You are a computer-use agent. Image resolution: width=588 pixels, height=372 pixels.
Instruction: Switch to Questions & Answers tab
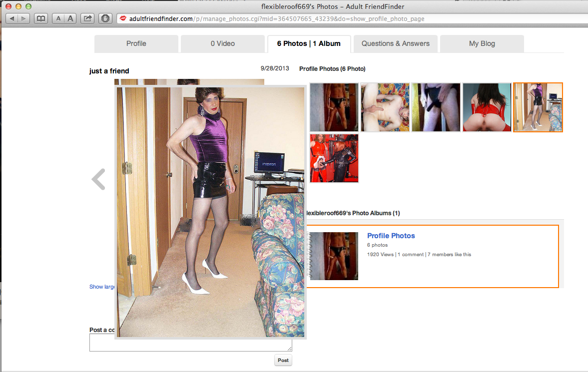(x=395, y=44)
